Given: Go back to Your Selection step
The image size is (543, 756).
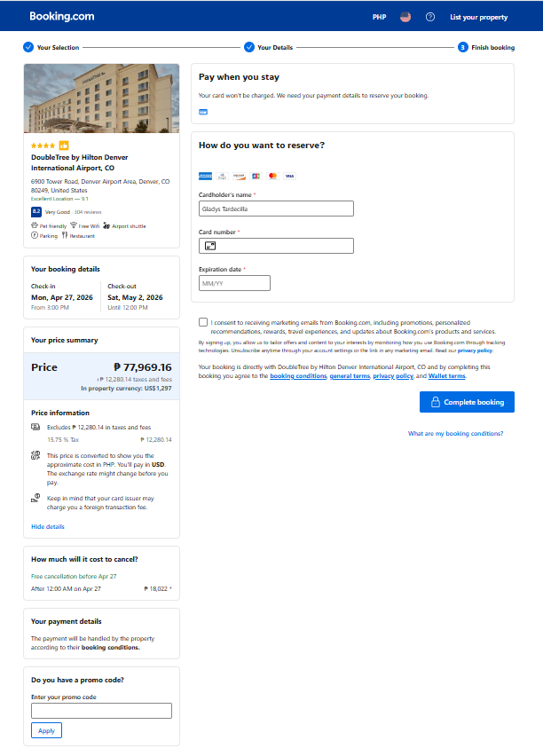Looking at the screenshot, I should (51, 47).
